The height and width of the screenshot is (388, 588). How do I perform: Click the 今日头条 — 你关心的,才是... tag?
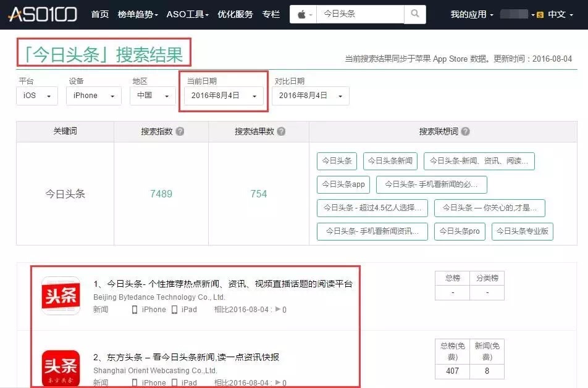coord(489,208)
